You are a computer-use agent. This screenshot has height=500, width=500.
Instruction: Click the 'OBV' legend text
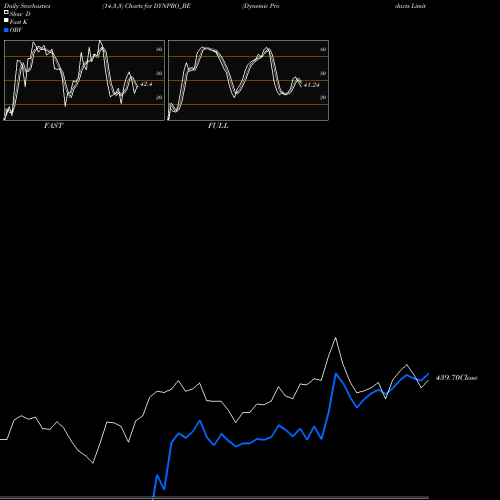click(16, 30)
